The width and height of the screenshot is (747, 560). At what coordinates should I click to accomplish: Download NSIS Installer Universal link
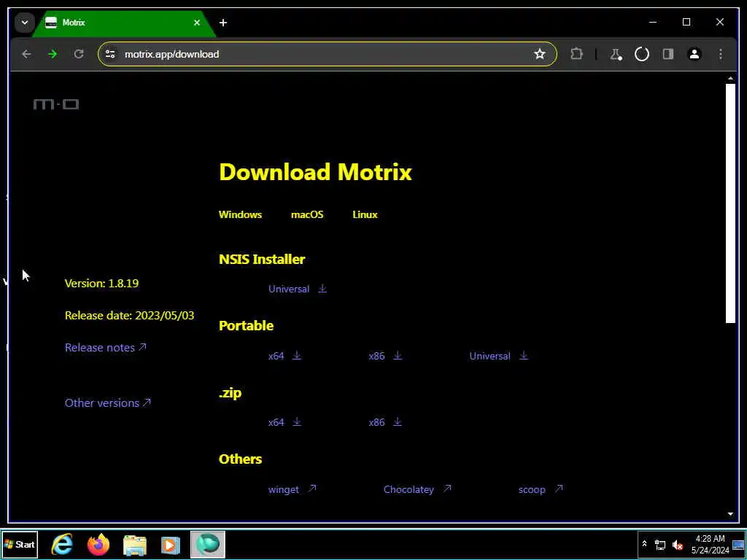(289, 289)
